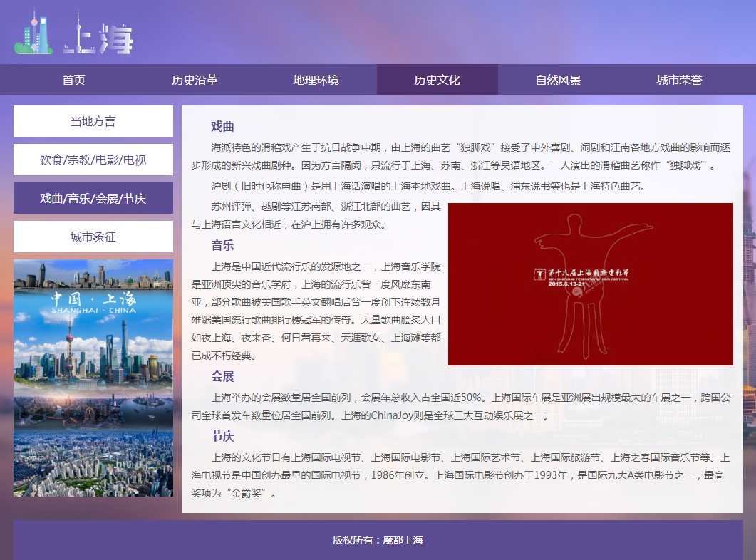Image resolution: width=756 pixels, height=560 pixels.
Task: Click the active 历史文化 navigation tab
Action: point(437,80)
